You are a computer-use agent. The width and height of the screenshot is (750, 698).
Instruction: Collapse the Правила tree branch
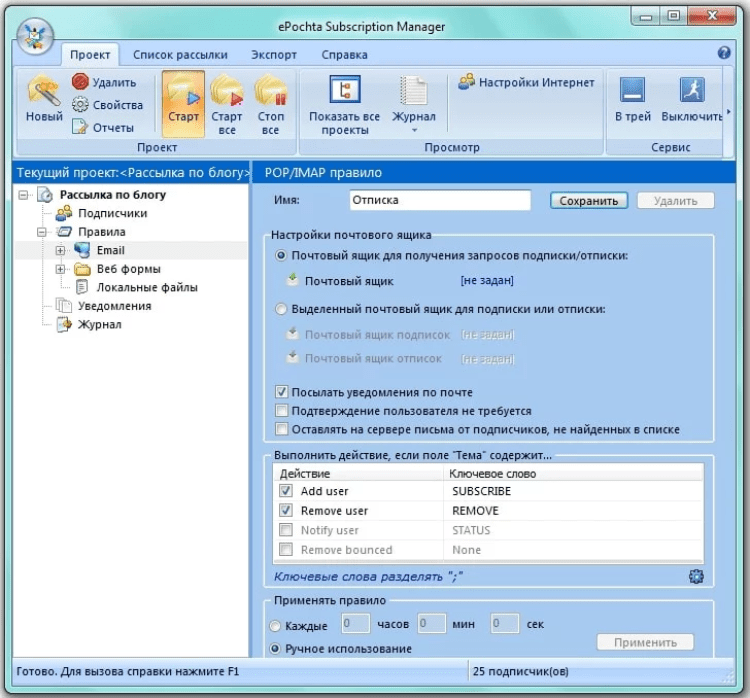tap(42, 232)
